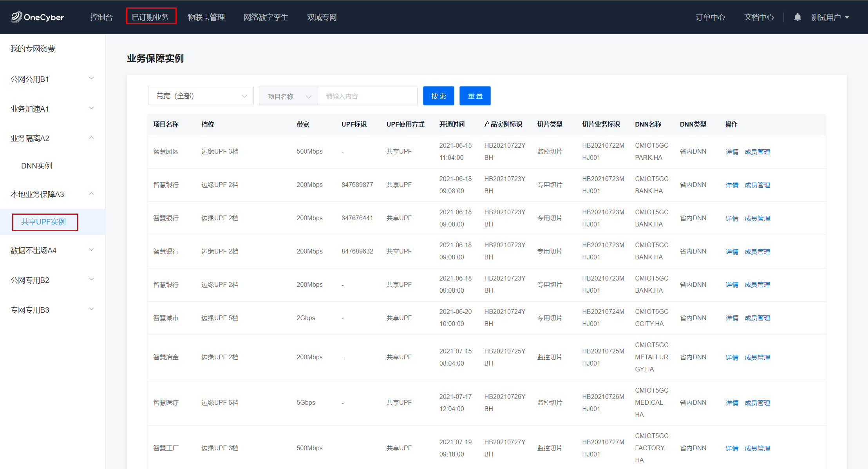Expand the 公网公用B1 sidebar section
The height and width of the screenshot is (469, 868).
[x=52, y=79]
